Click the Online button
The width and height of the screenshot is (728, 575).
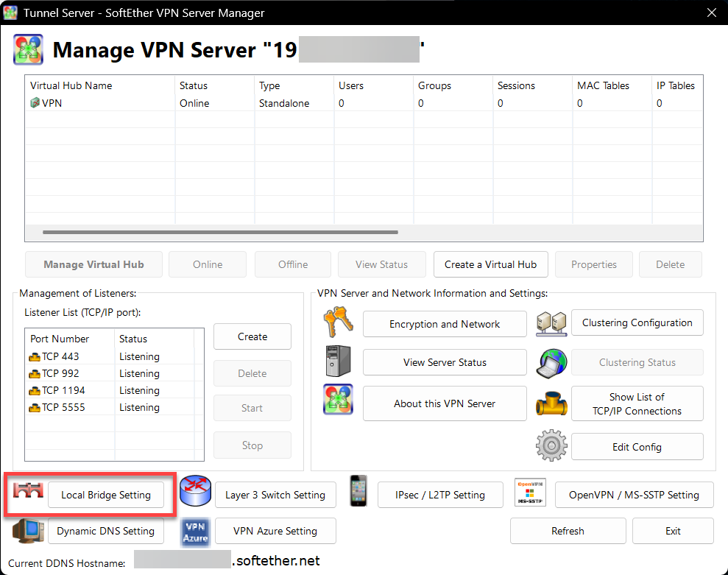pos(208,264)
